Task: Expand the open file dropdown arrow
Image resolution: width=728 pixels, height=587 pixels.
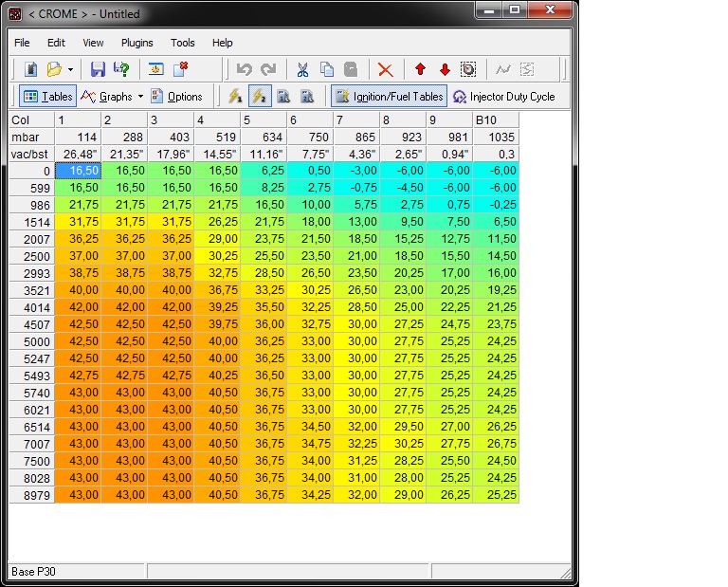Action: [x=70, y=69]
